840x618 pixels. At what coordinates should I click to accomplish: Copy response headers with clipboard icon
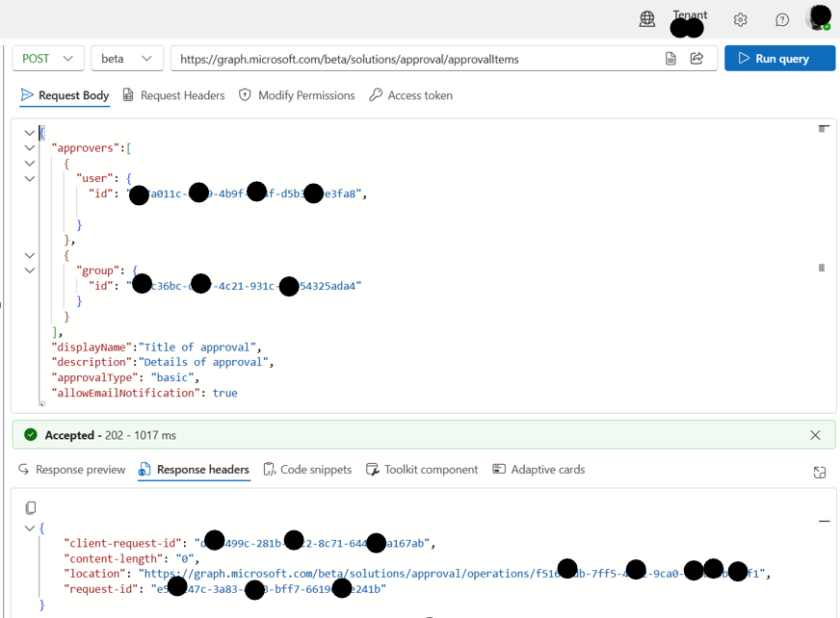(31, 507)
